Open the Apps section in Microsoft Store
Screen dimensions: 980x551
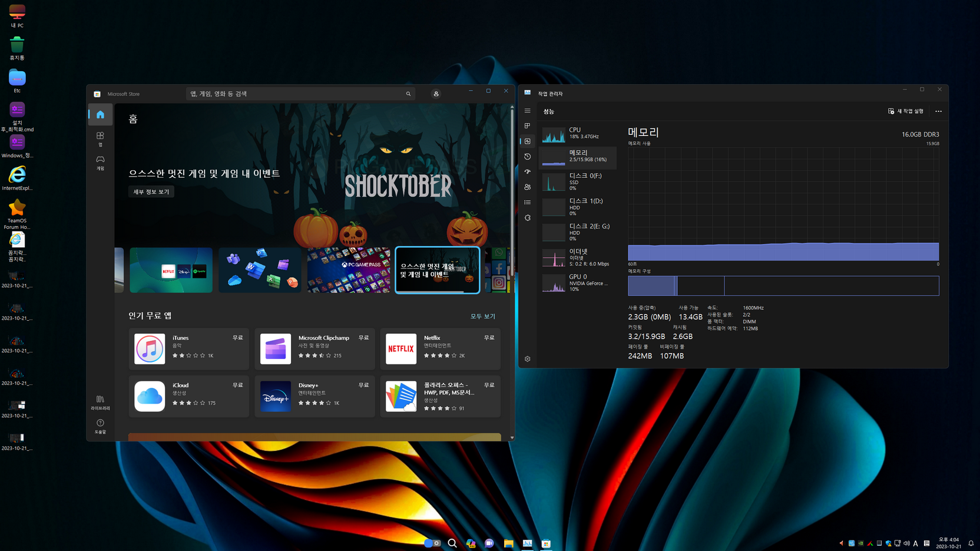[100, 139]
